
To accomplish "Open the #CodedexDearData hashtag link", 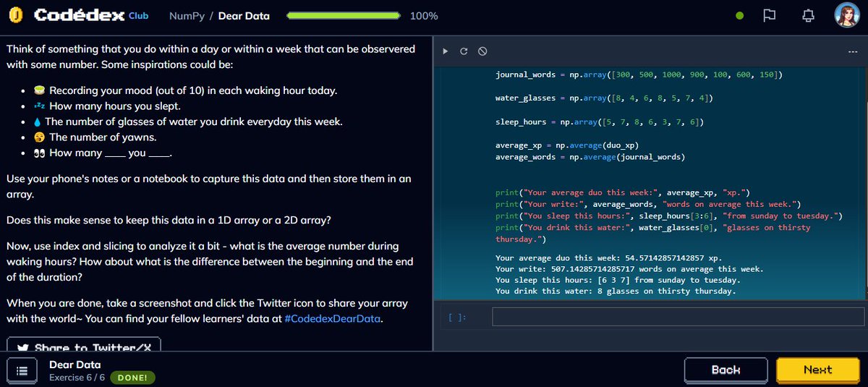I will [x=333, y=318].
